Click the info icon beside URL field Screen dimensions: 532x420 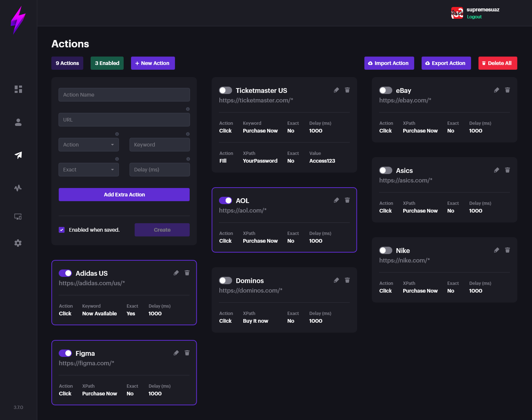click(188, 109)
